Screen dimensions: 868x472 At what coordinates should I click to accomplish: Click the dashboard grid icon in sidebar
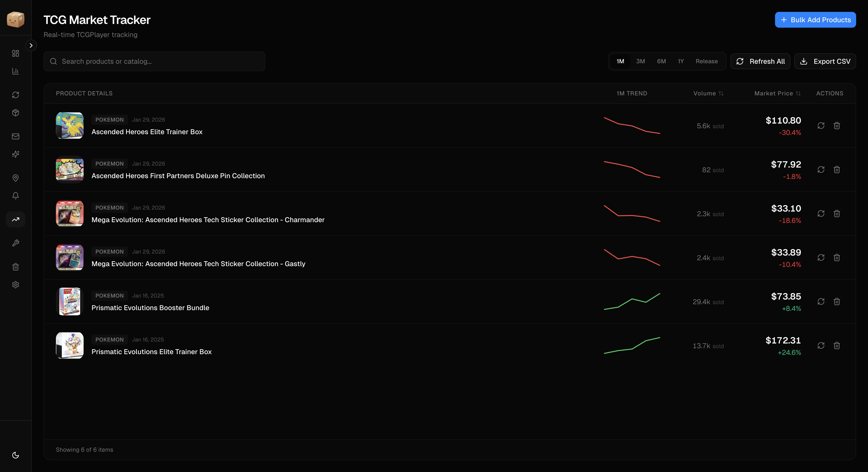16,54
